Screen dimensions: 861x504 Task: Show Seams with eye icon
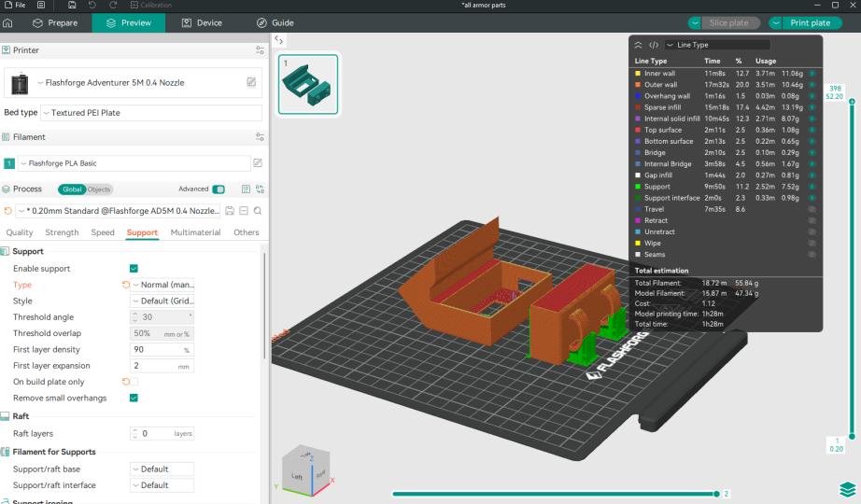812,255
